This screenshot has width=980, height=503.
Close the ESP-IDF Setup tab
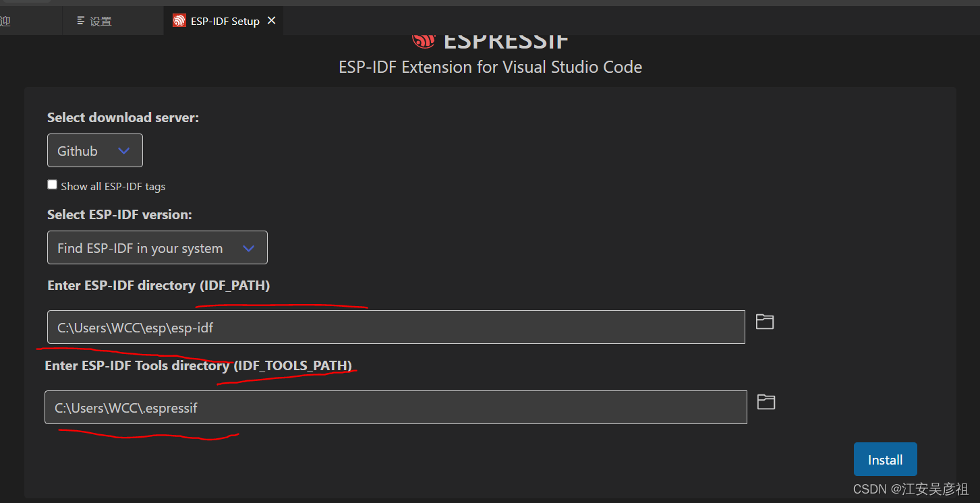(271, 21)
